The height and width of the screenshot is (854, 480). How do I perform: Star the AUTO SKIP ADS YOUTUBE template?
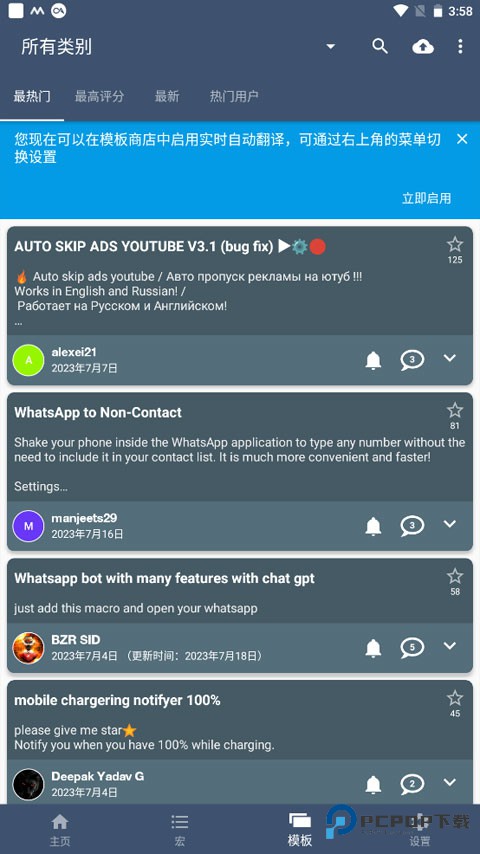tap(455, 245)
